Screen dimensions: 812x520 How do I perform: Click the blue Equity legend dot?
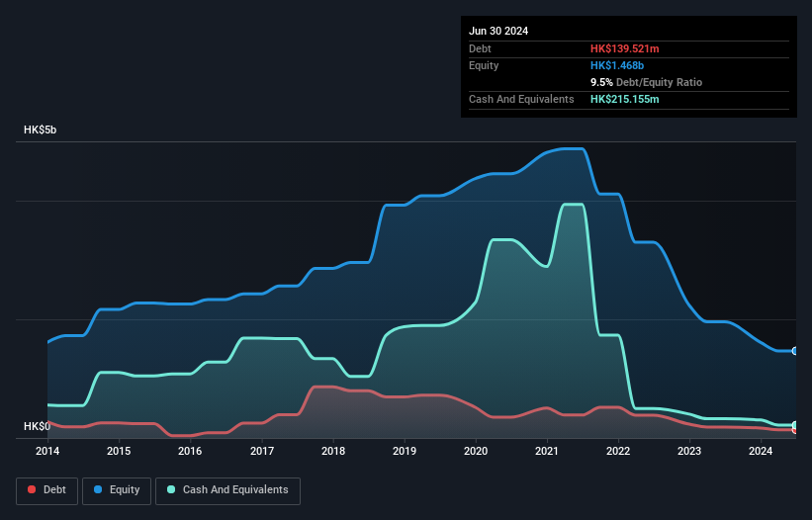point(98,489)
